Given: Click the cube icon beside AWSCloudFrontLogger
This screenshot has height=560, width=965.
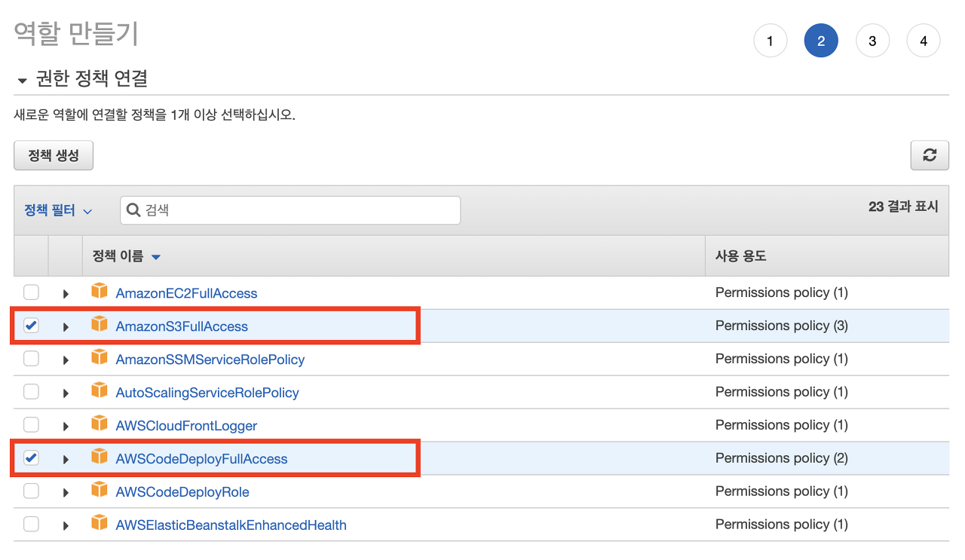Looking at the screenshot, I should coord(100,425).
